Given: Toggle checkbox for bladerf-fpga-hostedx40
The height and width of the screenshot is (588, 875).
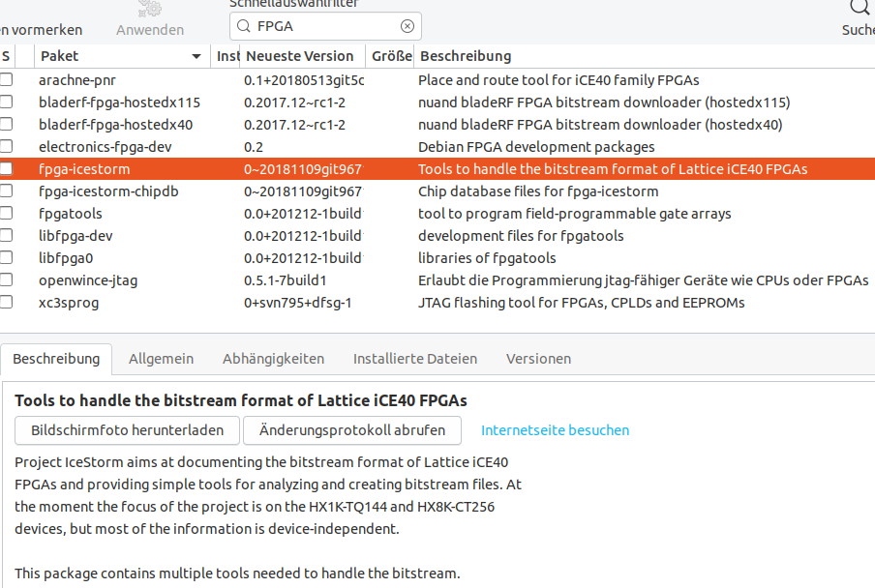Looking at the screenshot, I should coord(6,125).
